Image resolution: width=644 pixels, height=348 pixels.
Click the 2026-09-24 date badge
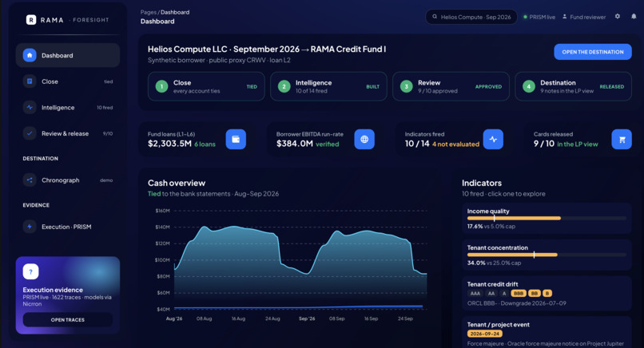[485, 334]
